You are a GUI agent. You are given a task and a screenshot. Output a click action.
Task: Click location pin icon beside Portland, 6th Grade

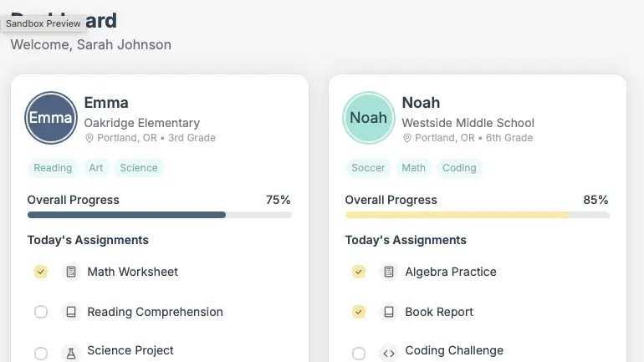coord(407,138)
